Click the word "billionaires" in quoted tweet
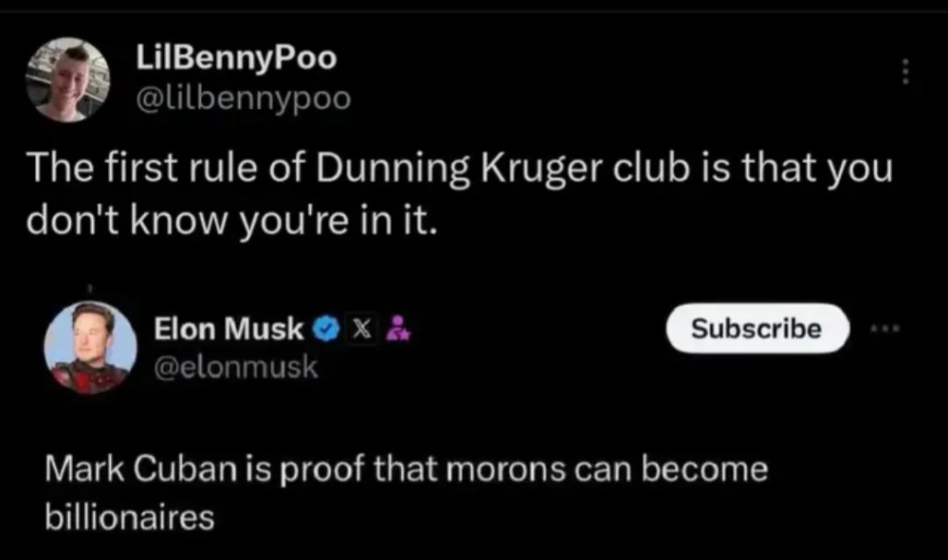This screenshot has width=948, height=560. pos(130,517)
